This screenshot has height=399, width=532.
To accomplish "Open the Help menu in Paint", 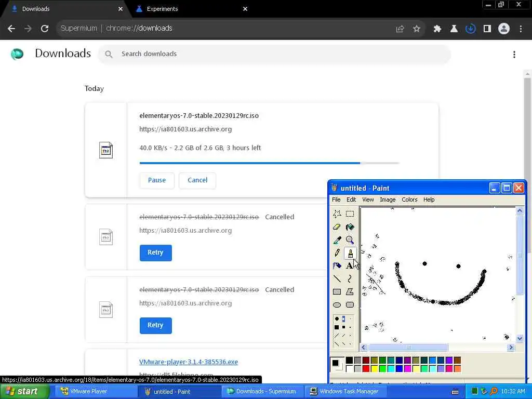I will coord(429,199).
